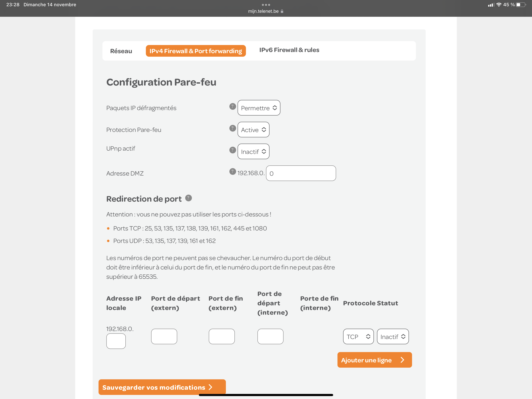532x399 pixels.
Task: Open the Protection Pare-feu Active dropdown
Action: click(x=253, y=130)
